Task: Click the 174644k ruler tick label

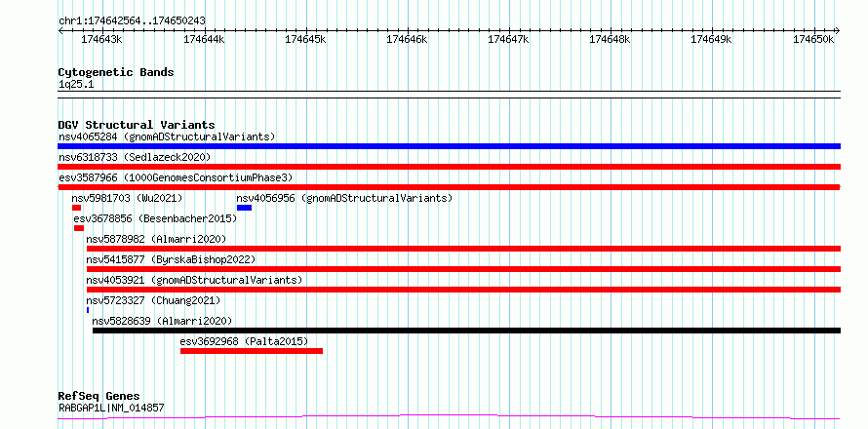Action: (x=204, y=39)
